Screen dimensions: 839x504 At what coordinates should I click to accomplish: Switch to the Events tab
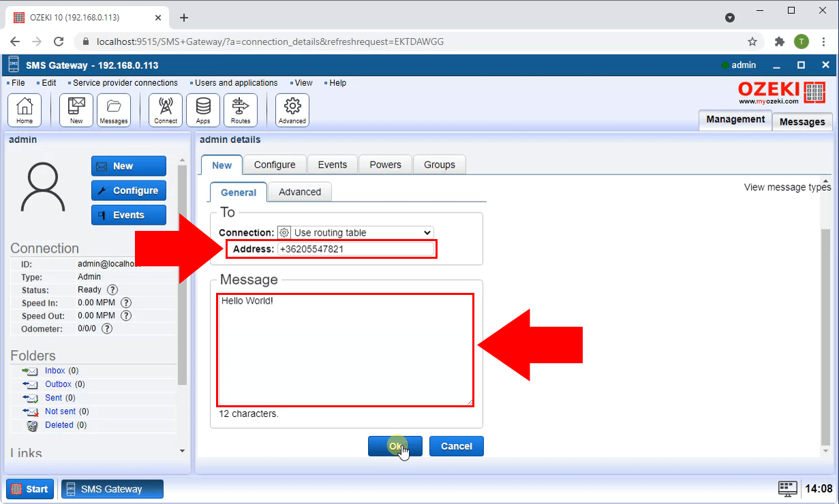pyautogui.click(x=333, y=165)
